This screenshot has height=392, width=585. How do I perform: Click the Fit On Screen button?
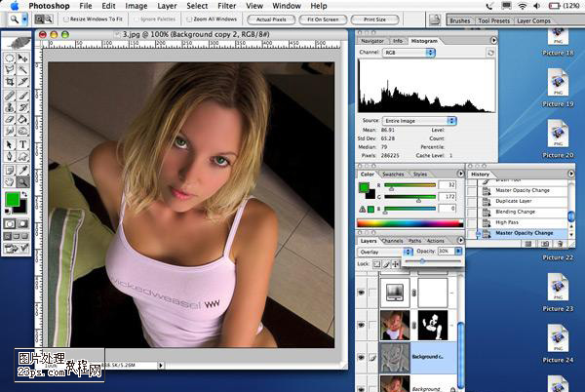(x=323, y=20)
